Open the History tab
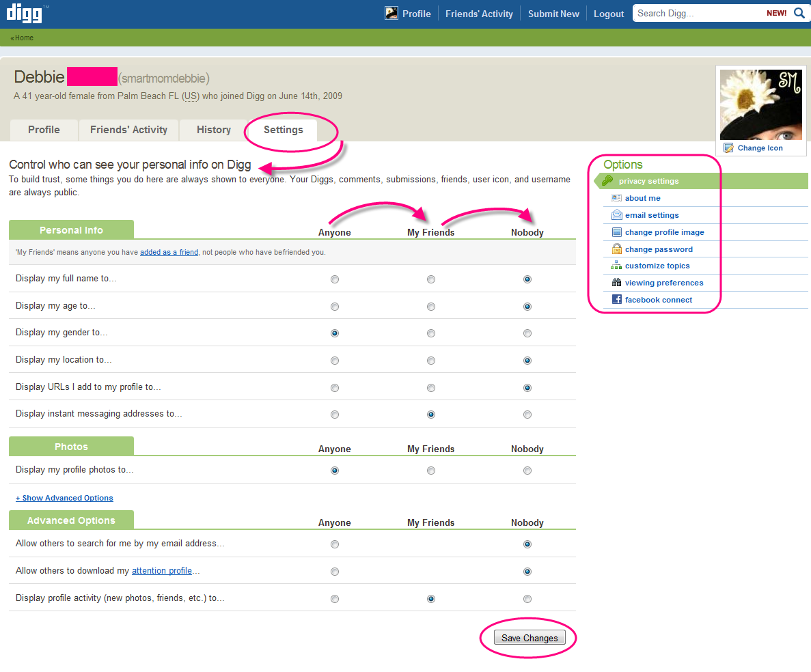Screen dimensions: 811x672 [214, 130]
